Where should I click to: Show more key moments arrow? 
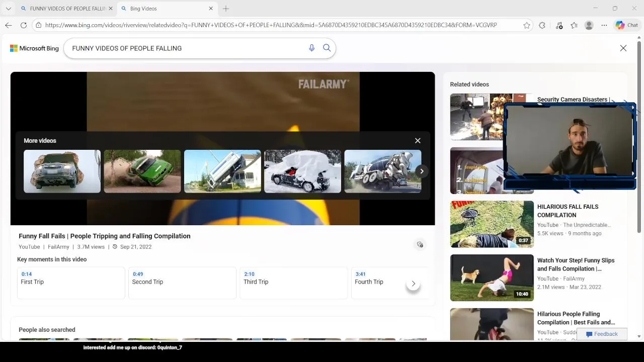(x=414, y=284)
